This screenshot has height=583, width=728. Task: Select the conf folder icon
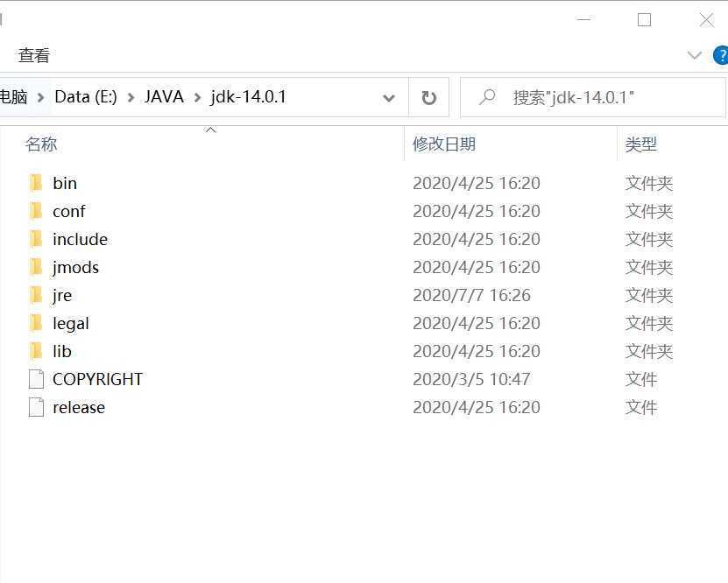point(36,211)
